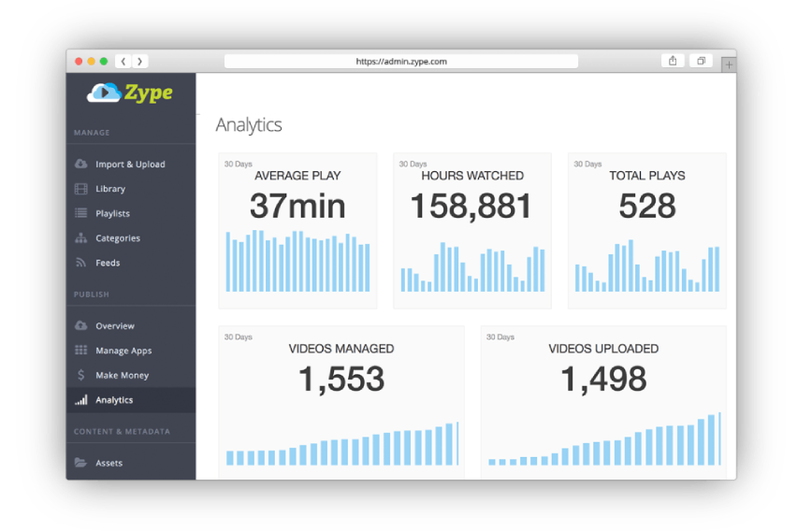
Task: Click the Feeds RSS icon
Action: click(81, 263)
